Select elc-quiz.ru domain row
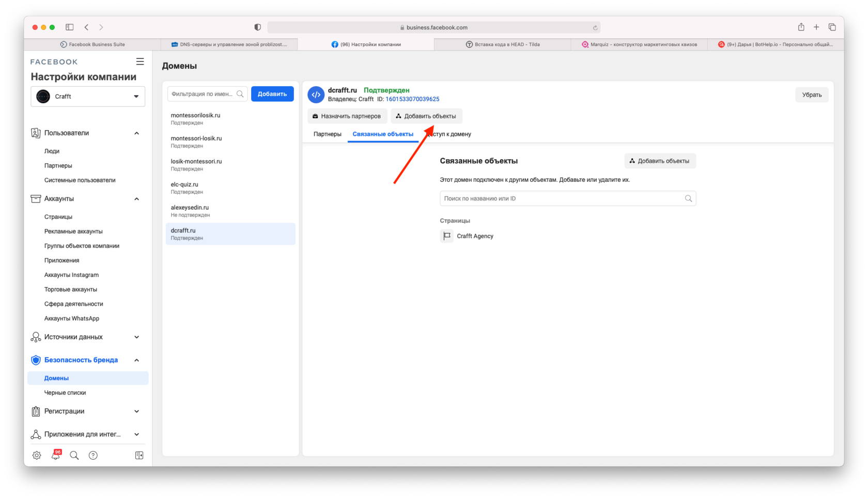Viewport: 868px width, 498px height. [x=230, y=188]
